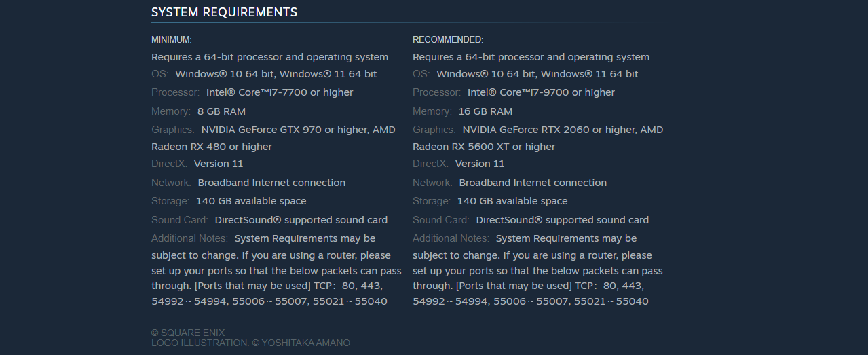This screenshot has width=868, height=355.
Task: Click the Radeon RX 5600 XT line
Action: pyautogui.click(x=484, y=147)
